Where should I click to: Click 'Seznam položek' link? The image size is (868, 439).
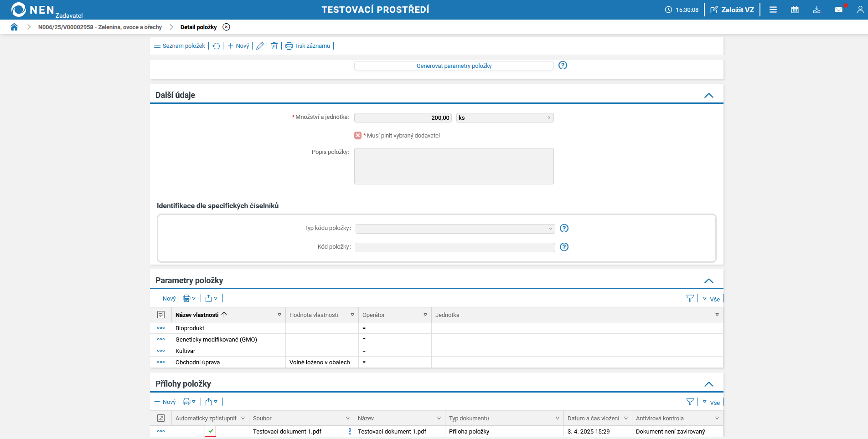pos(180,46)
